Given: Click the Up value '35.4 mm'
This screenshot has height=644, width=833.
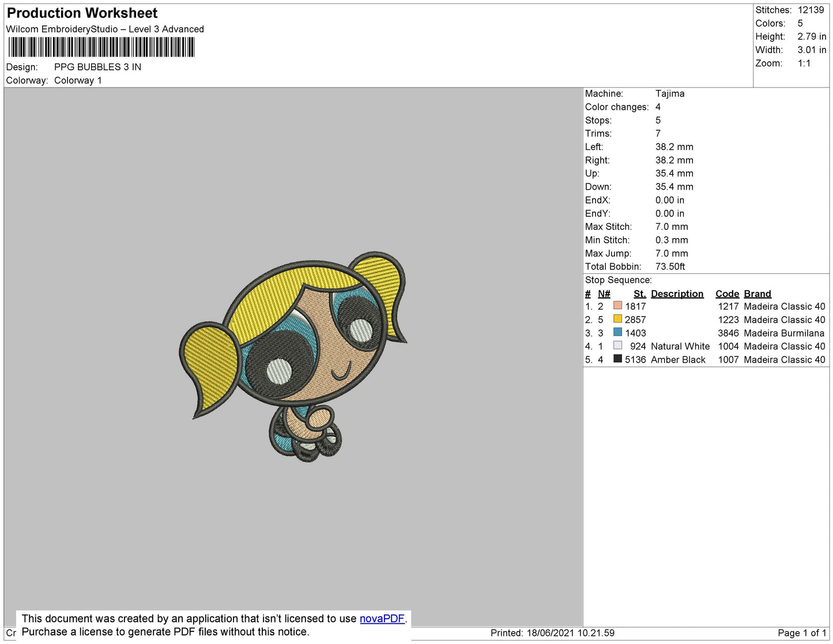Looking at the screenshot, I should (674, 173).
